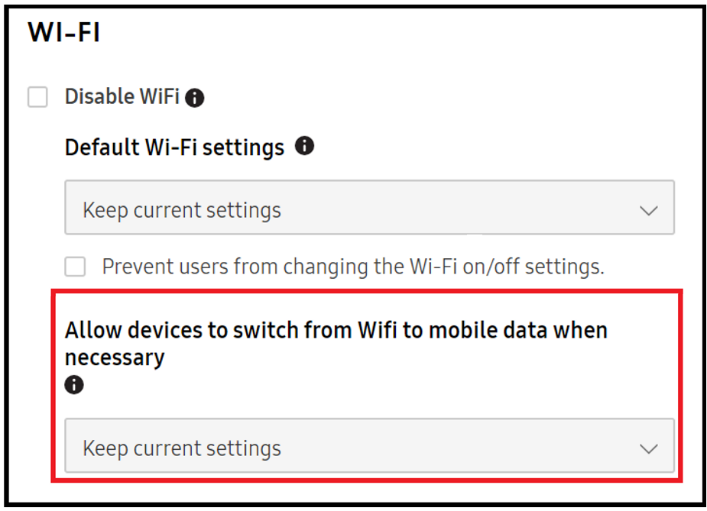The image size is (707, 511).
Task: Open the Default Wi-Fi settings dropdown
Action: click(369, 207)
